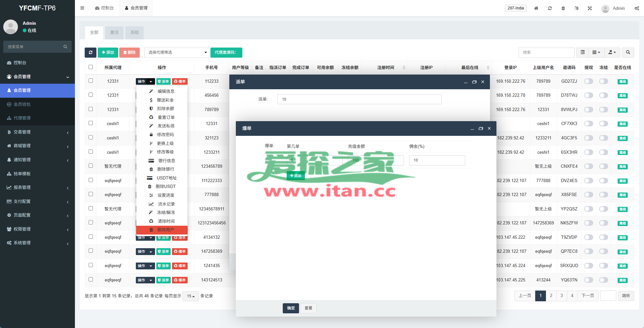Toggle fullscreen using the expand icon
The width and height of the screenshot is (644, 328).
[x=590, y=8]
